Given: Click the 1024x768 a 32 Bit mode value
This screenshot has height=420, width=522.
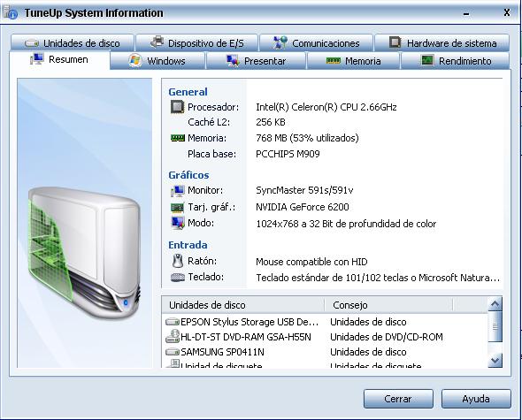Looking at the screenshot, I should click(x=346, y=224).
